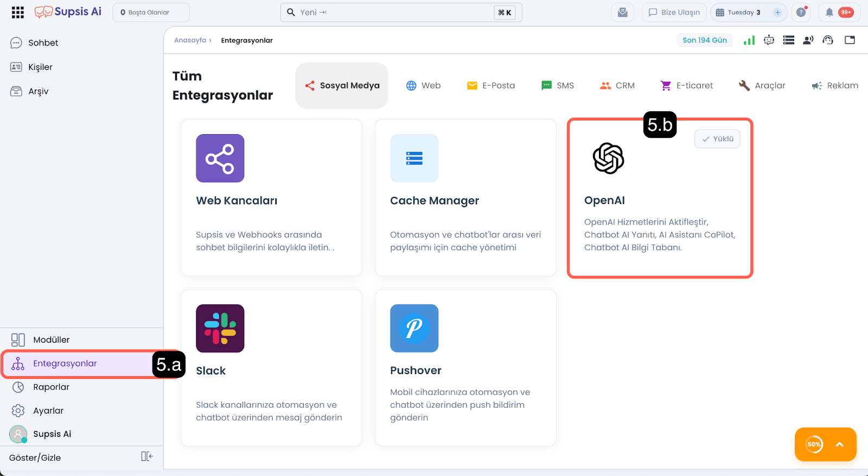The image size is (868, 476).
Task: Open the help question mark icon
Action: pos(801,12)
